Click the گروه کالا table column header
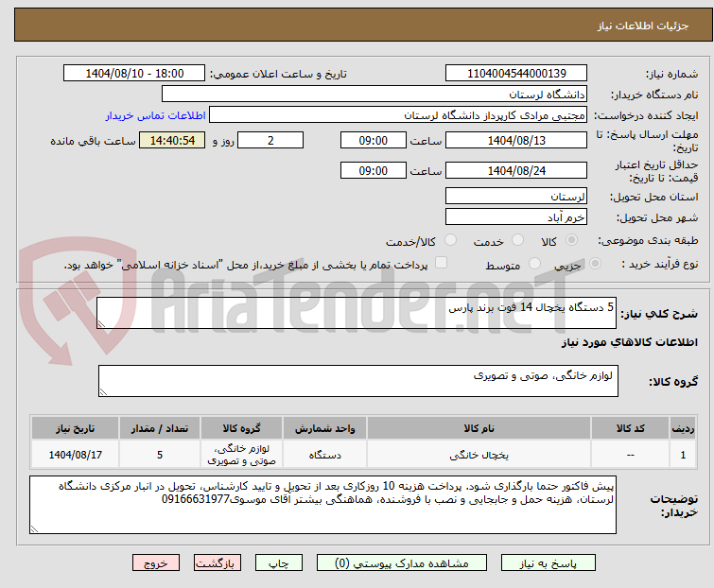714x588 pixels. tap(241, 428)
